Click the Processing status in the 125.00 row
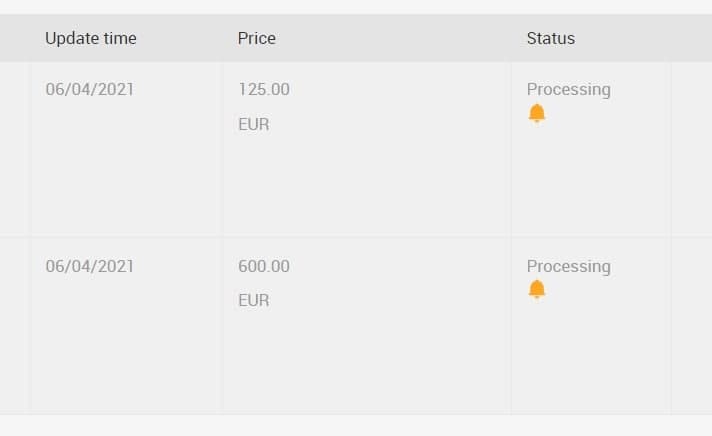 [x=568, y=89]
